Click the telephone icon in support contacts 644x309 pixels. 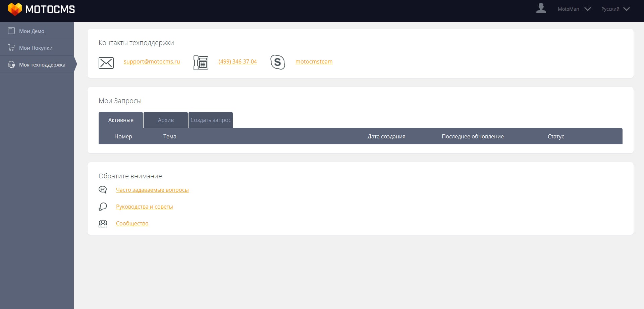[201, 63]
